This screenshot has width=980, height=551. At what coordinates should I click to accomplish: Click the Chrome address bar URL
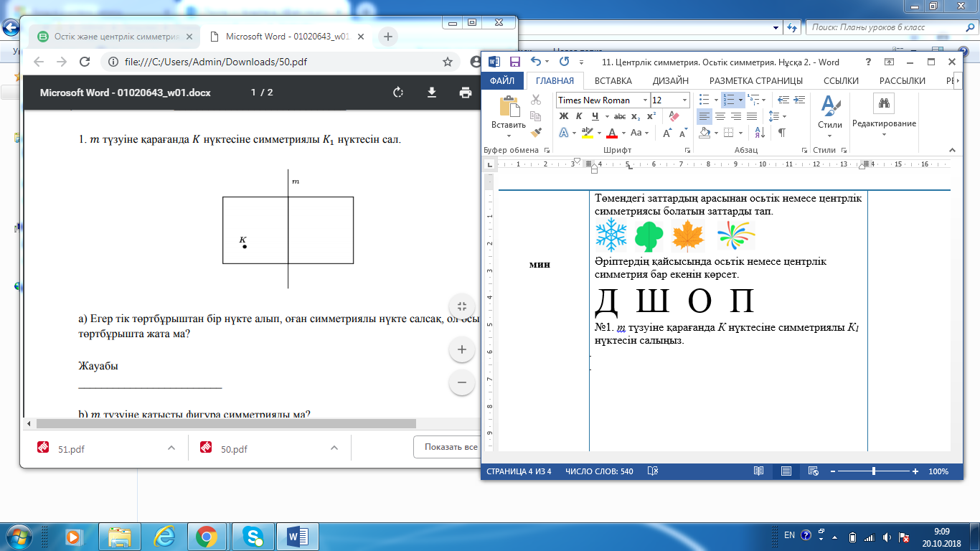[x=215, y=62]
